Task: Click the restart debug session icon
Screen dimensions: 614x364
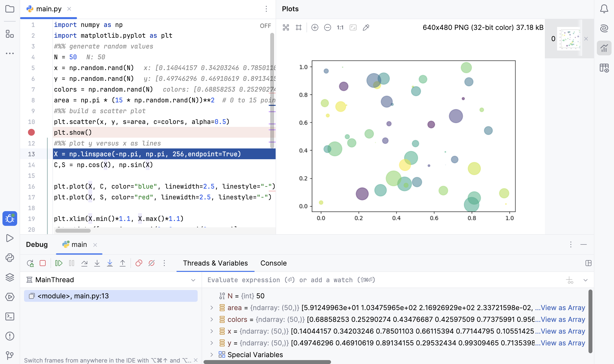Action: pyautogui.click(x=30, y=264)
